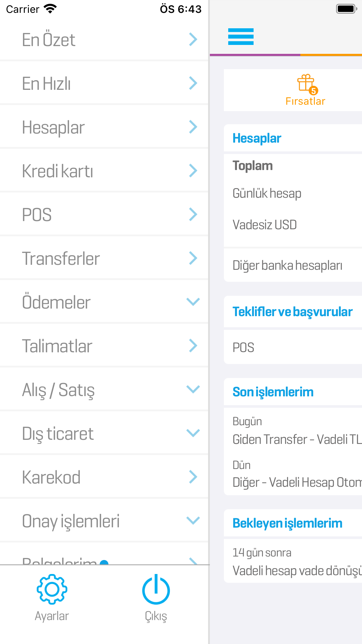Tap the arrow beside Transferler

click(193, 258)
